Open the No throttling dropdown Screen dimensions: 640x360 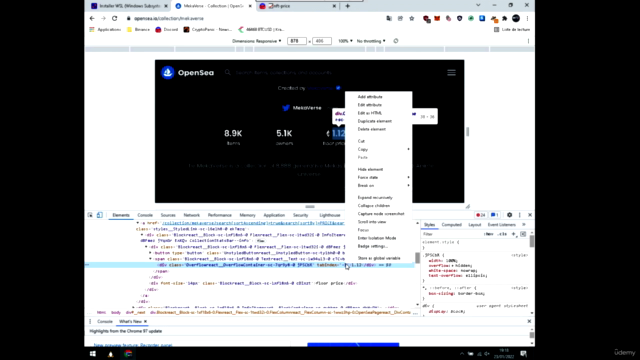371,41
